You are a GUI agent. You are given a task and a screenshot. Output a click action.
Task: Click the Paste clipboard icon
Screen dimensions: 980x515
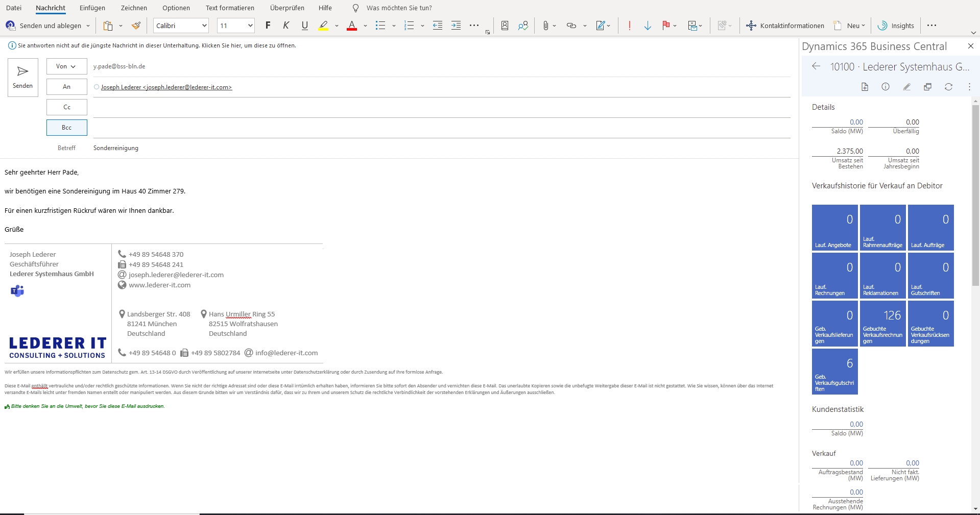click(108, 26)
